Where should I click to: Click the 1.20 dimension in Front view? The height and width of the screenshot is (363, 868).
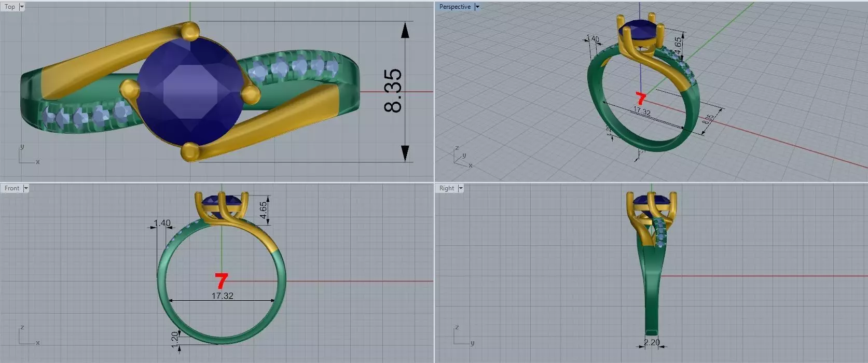(x=175, y=339)
